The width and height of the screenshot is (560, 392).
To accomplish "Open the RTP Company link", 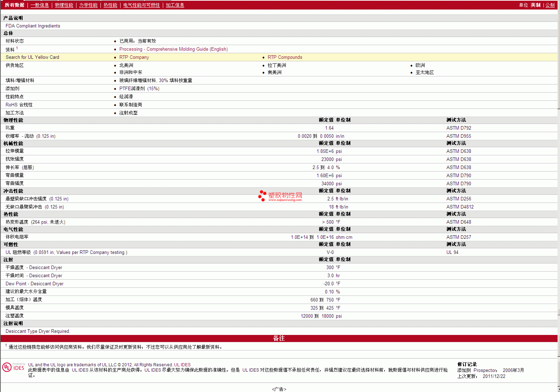I will tap(134, 57).
